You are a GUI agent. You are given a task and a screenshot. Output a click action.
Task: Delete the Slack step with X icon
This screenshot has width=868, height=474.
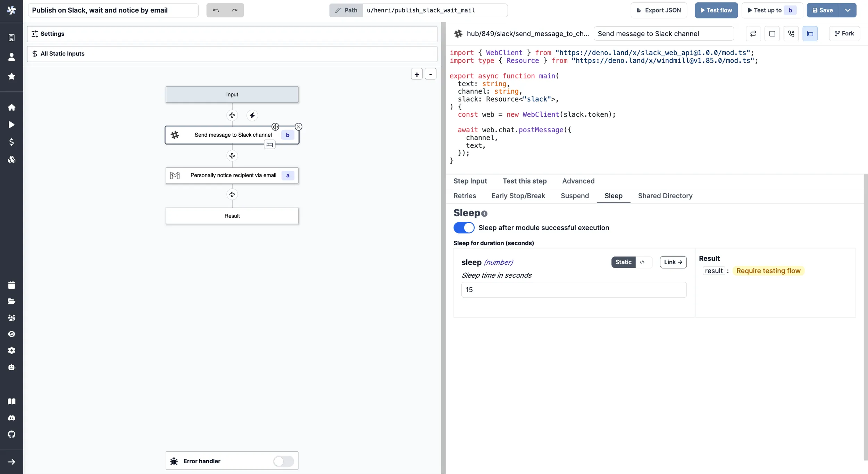(299, 127)
